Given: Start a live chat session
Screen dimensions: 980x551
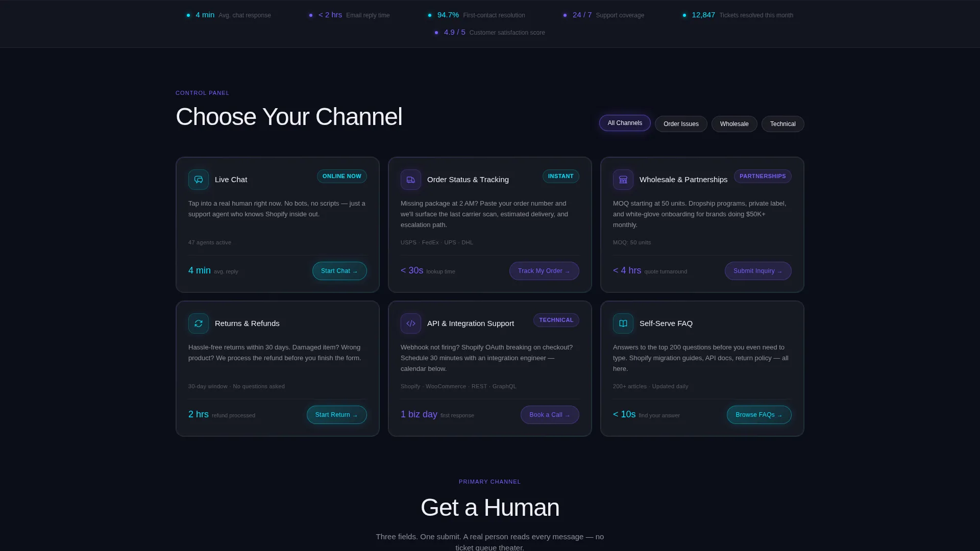Looking at the screenshot, I should point(339,271).
